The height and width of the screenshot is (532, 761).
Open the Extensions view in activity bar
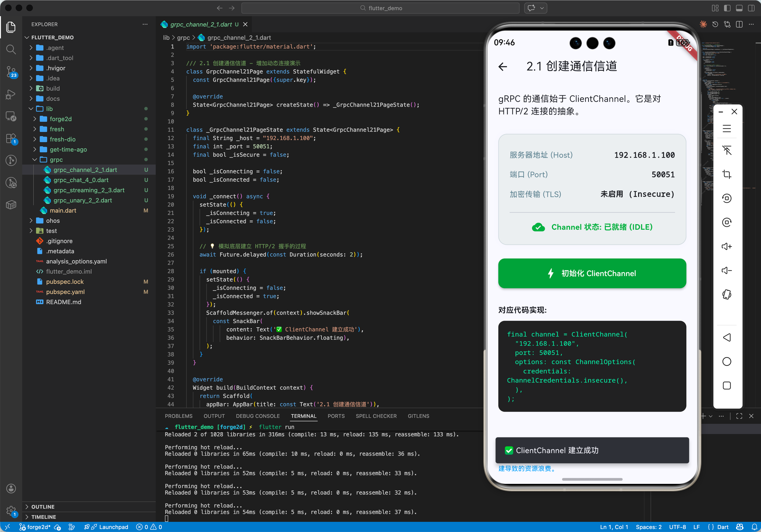(x=11, y=138)
